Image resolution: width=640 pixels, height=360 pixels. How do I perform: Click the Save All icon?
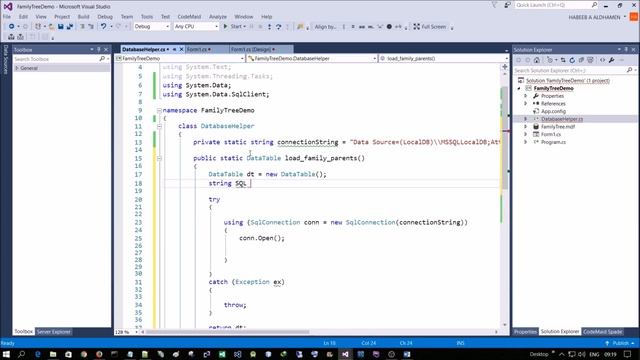pyautogui.click(x=70, y=27)
